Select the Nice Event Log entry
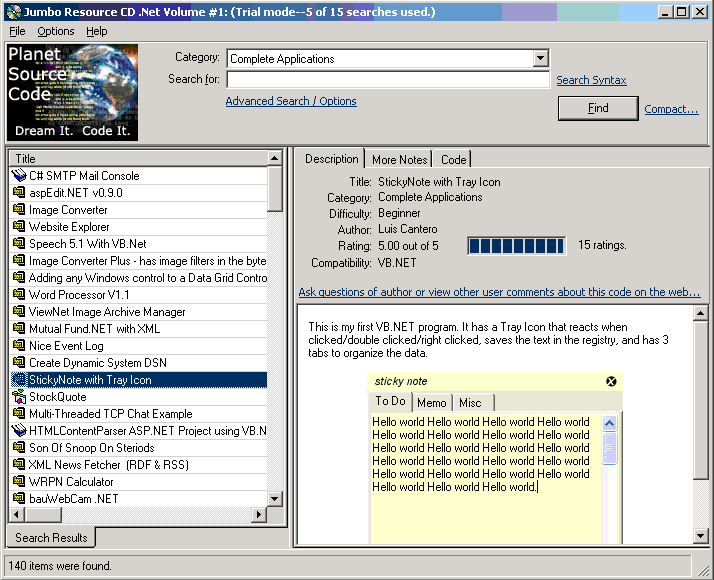 [x=138, y=346]
